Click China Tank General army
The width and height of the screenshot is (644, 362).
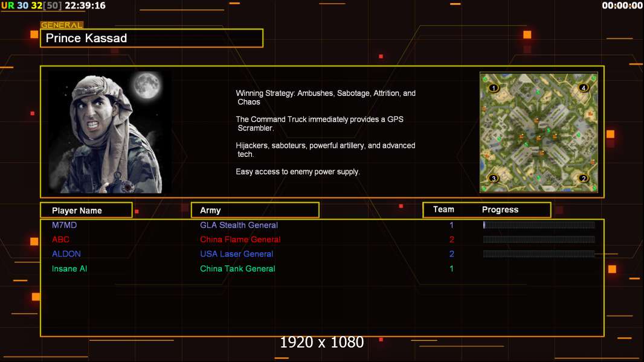tap(237, 268)
